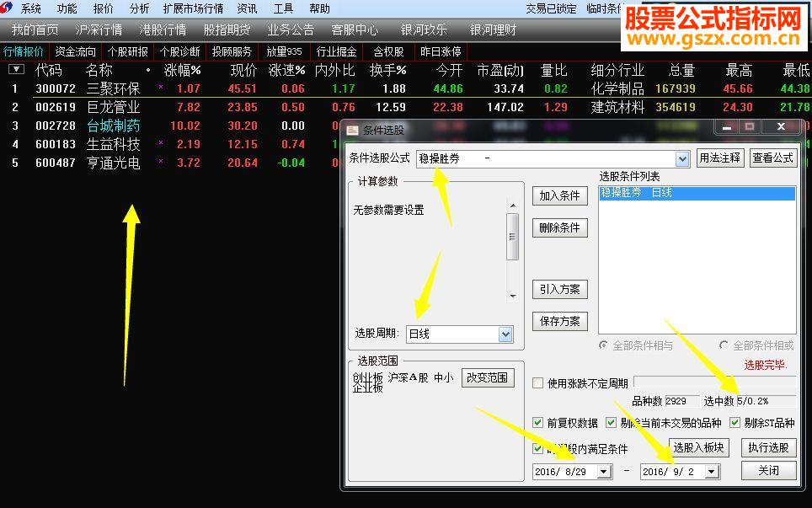Maximize the 条件选股 dialog
Screen dimensions: 812x508
click(749, 127)
